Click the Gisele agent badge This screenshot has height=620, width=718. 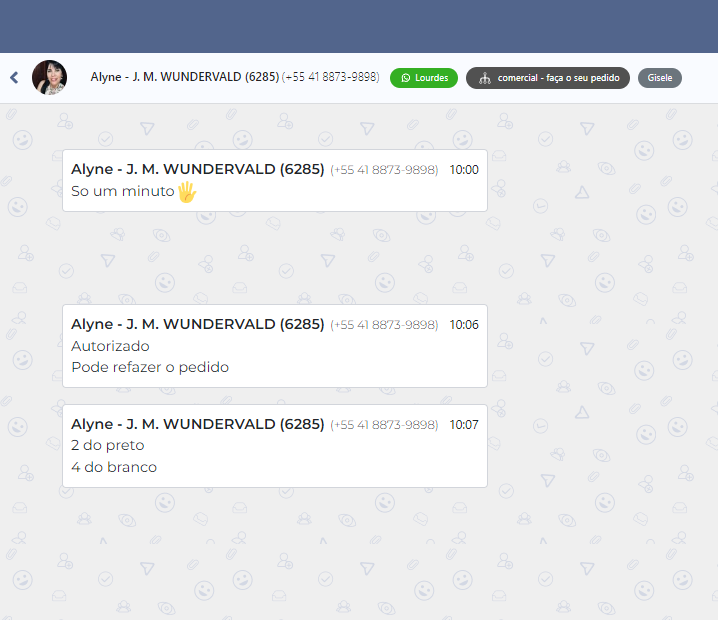[x=660, y=78]
